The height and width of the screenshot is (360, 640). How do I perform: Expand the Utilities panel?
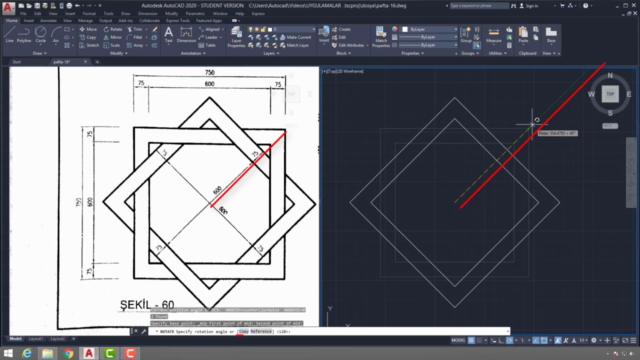point(497,53)
